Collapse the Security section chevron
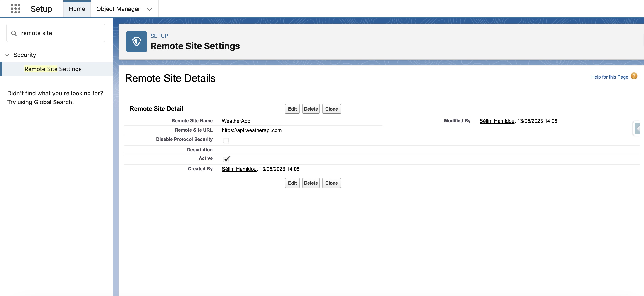 [7, 55]
